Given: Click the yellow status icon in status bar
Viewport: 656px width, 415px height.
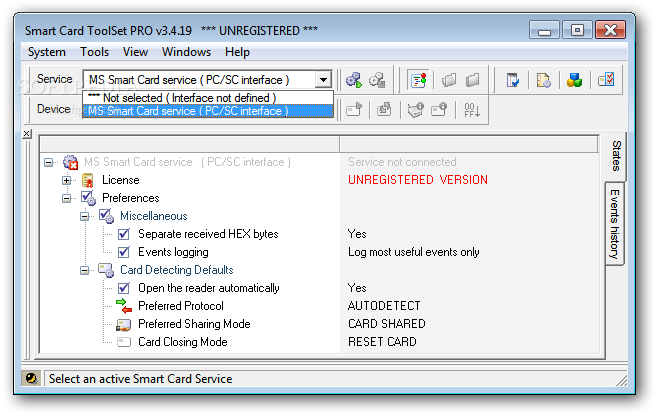Looking at the screenshot, I should tap(31, 379).
